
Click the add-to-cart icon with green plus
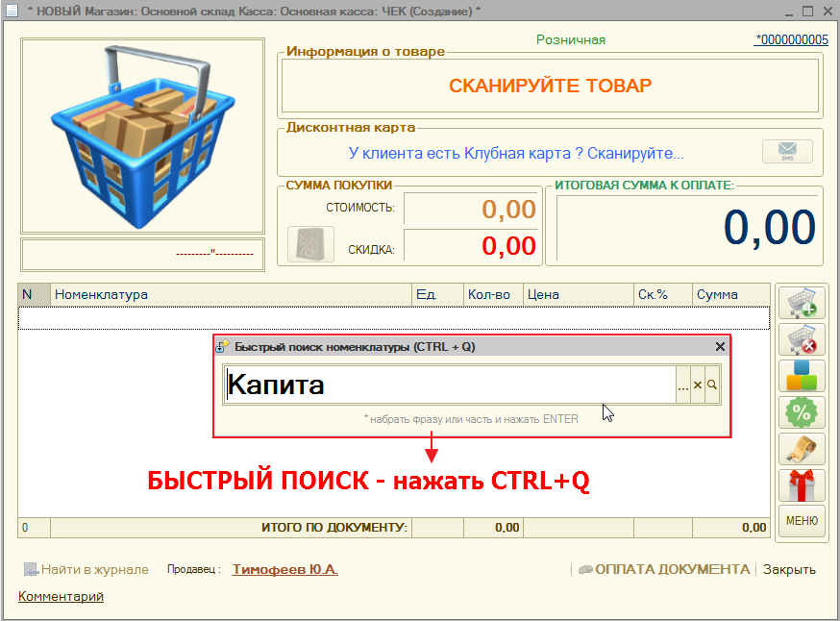(802, 303)
